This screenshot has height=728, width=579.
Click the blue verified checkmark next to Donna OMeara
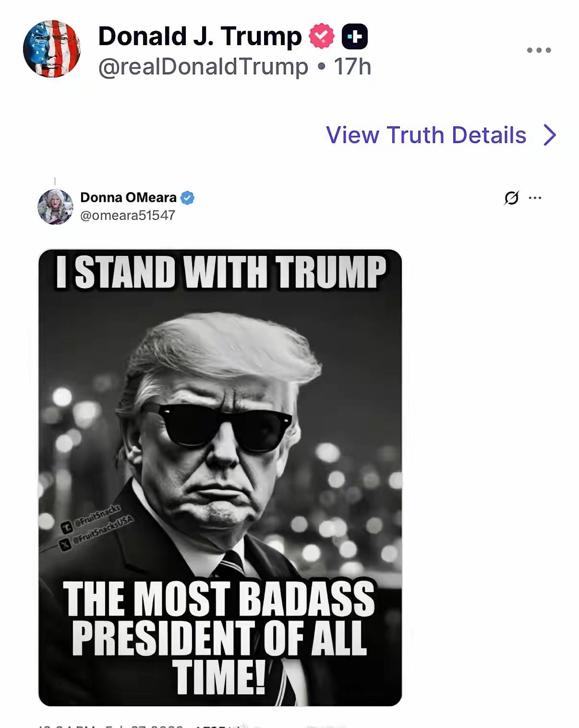coord(187,198)
